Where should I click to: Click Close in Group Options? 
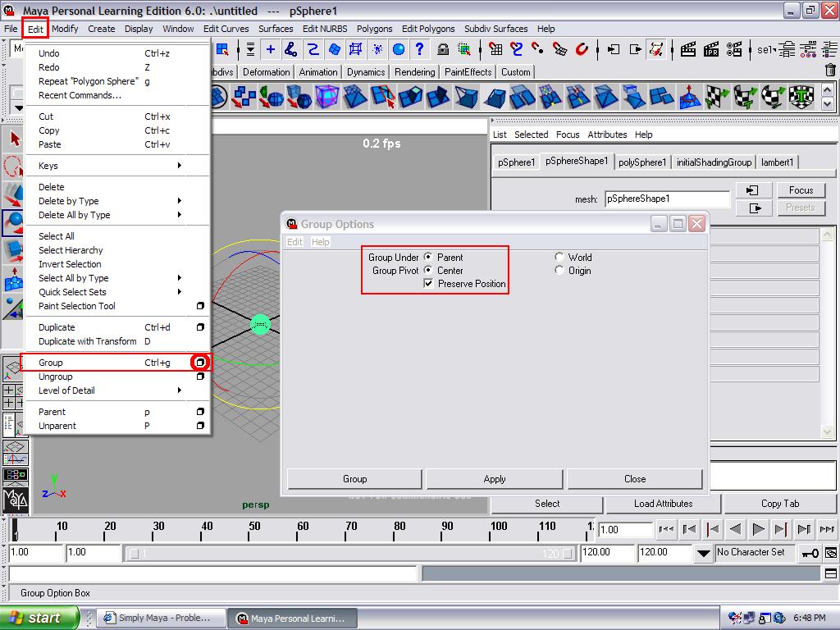click(x=635, y=479)
